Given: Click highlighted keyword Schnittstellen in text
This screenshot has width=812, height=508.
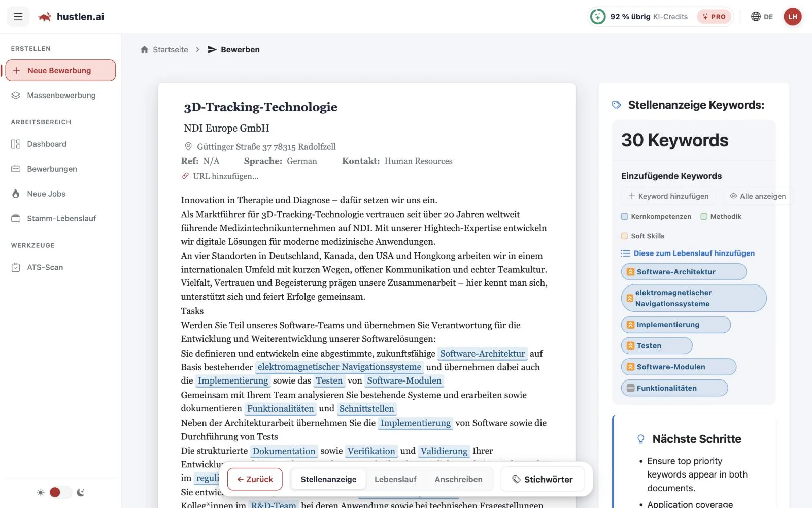Looking at the screenshot, I should tap(366, 409).
